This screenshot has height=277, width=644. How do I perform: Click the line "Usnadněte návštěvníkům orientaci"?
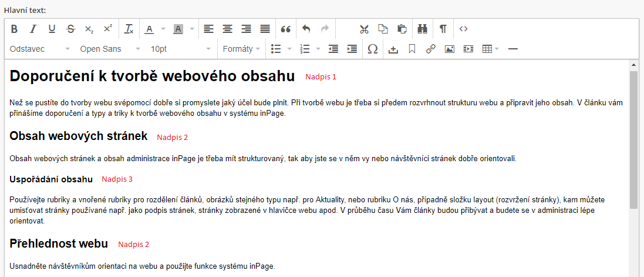click(x=141, y=266)
